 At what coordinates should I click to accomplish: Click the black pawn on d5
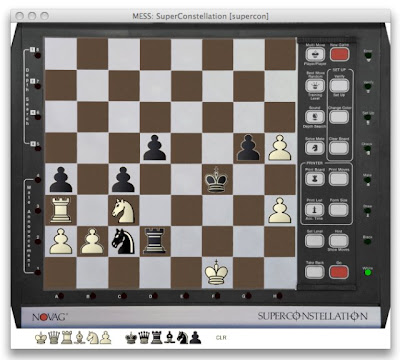pyautogui.click(x=155, y=148)
